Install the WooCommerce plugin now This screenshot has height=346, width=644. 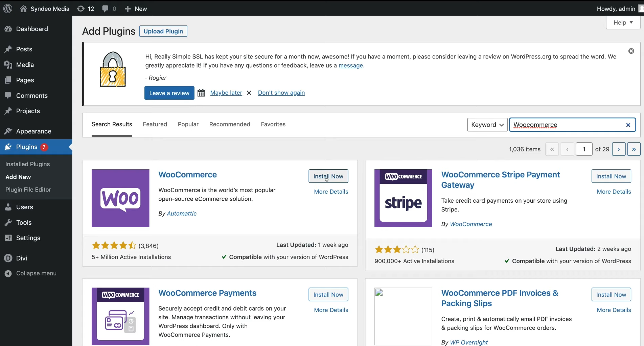[x=328, y=176]
